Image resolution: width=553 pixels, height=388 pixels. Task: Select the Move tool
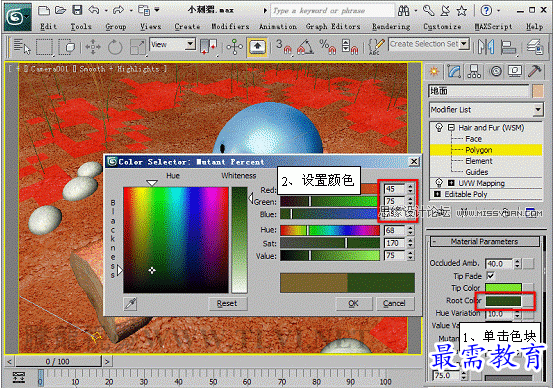click(93, 47)
